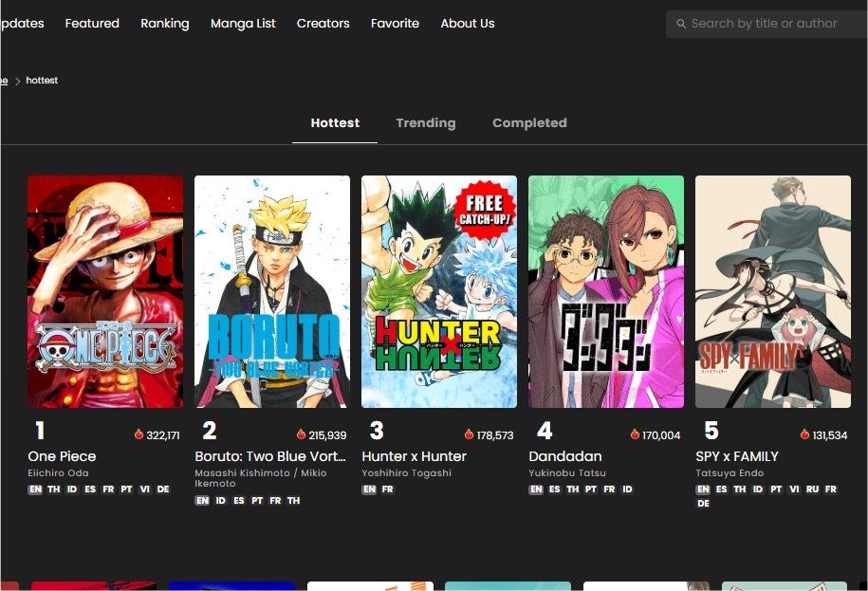This screenshot has width=868, height=591.
Task: Click the Search by title or author field
Action: [766, 24]
